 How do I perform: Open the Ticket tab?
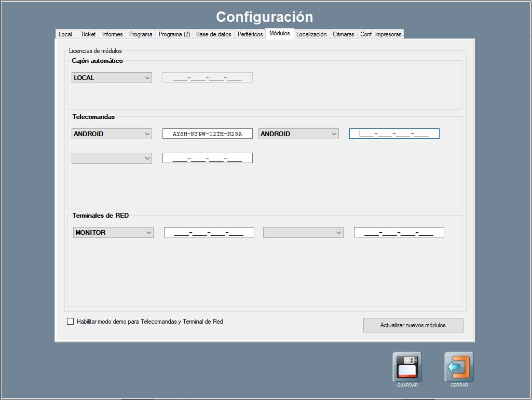coord(88,34)
